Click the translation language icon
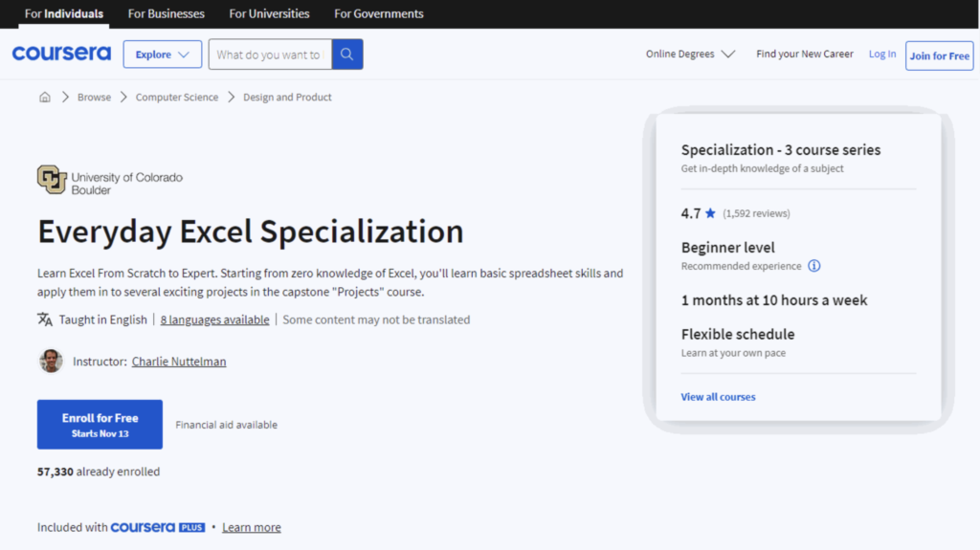Screen dimensions: 980x550 [x=45, y=319]
